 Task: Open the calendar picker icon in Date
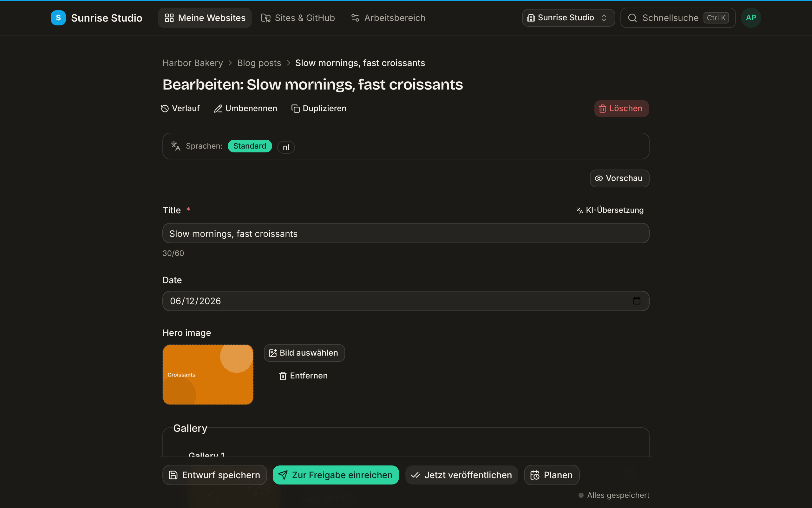click(x=637, y=301)
